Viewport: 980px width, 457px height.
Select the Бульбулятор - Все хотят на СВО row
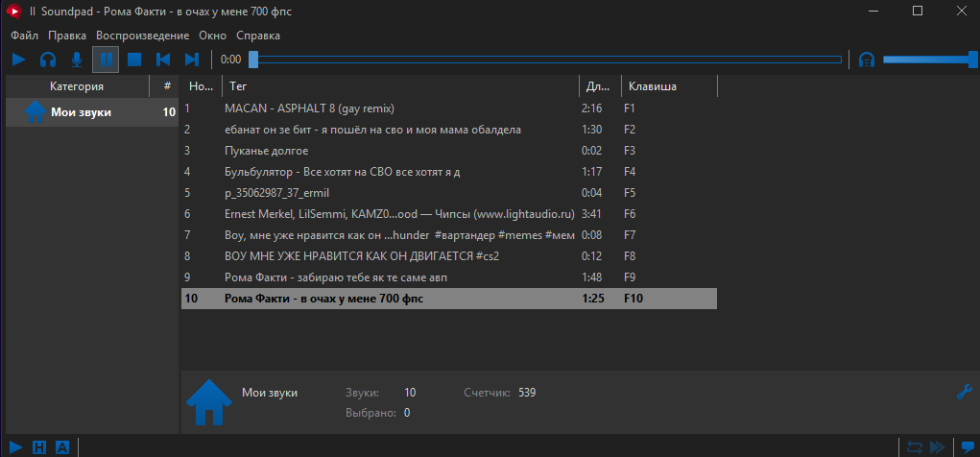coord(449,171)
